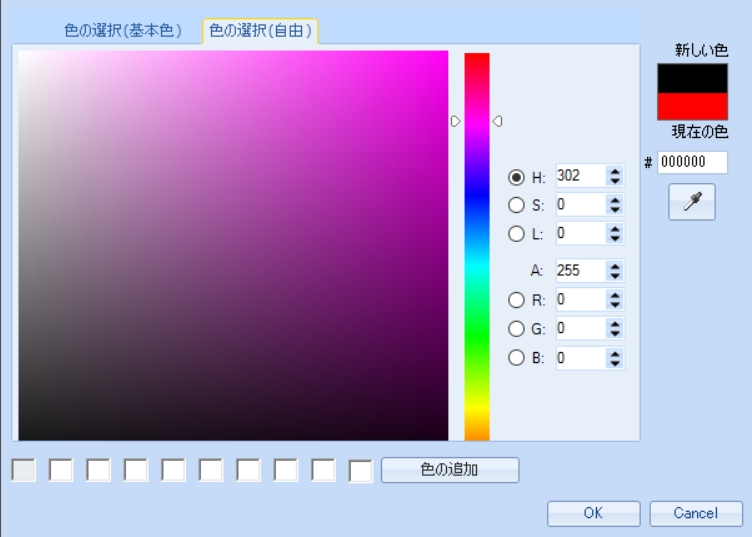Click the hex color code input field
The image size is (752, 537).
point(692,163)
